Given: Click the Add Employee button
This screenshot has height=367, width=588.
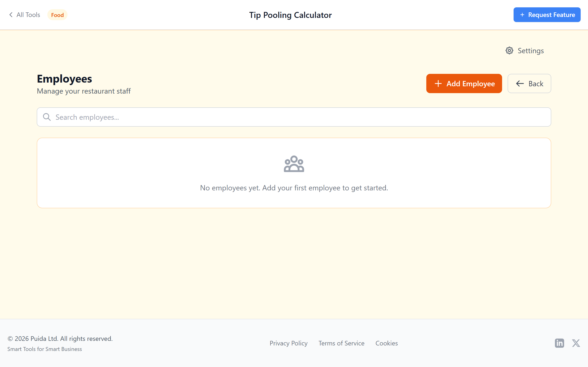Looking at the screenshot, I should coord(464,83).
